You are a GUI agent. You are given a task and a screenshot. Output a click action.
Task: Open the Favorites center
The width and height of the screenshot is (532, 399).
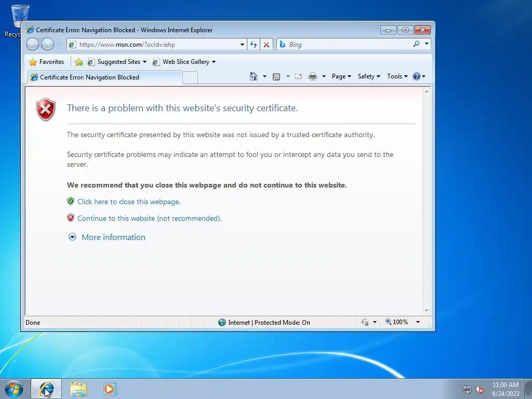pos(46,62)
